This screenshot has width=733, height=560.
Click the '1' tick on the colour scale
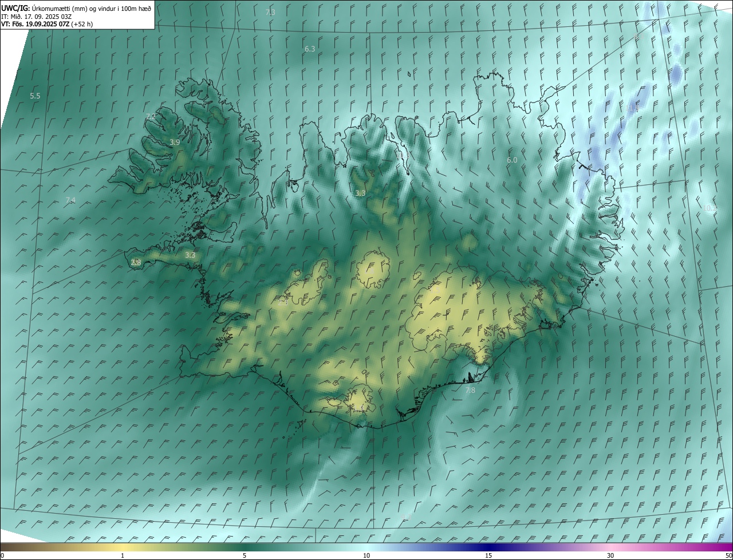[123, 556]
